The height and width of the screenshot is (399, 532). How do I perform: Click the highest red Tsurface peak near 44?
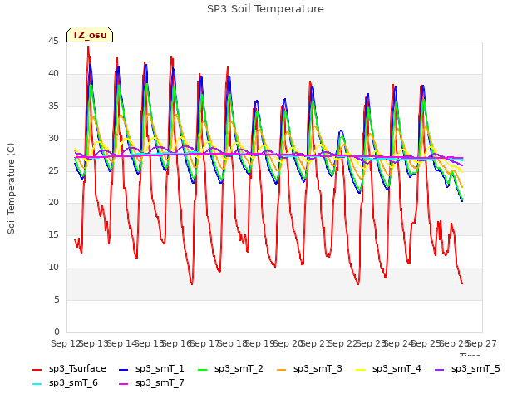[x=88, y=47]
